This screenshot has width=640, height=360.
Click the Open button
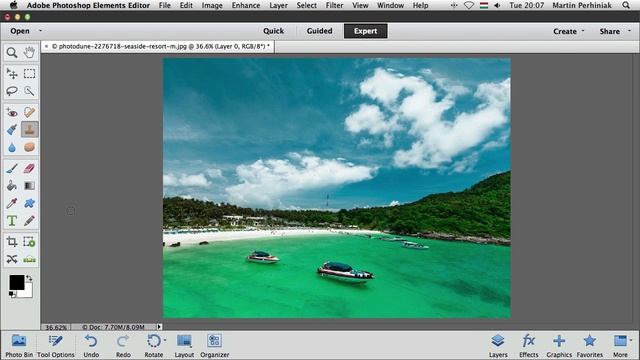point(20,31)
